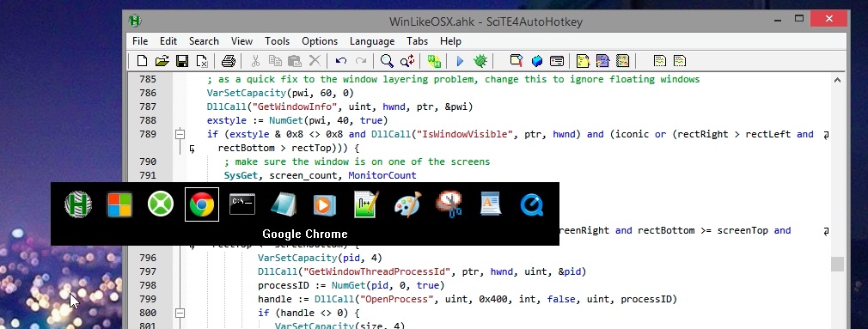
Task: Select Google Chrome in the app switcher
Action: (202, 204)
